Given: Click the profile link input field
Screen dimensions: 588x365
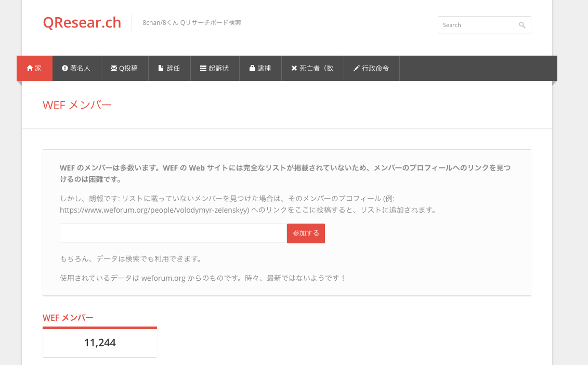Looking at the screenshot, I should (173, 233).
